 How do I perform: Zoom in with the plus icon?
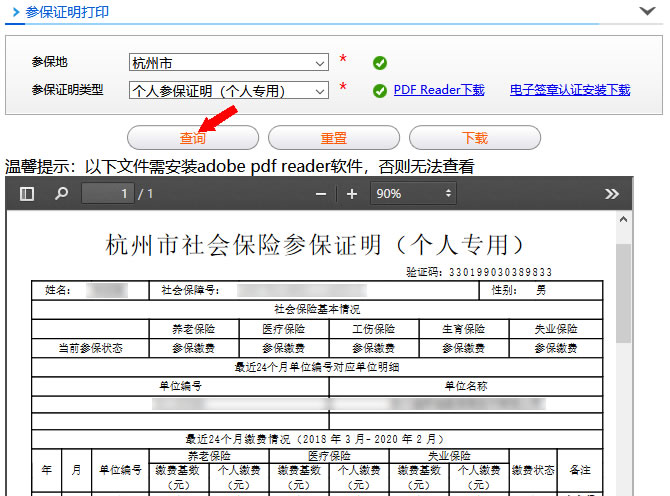(352, 194)
